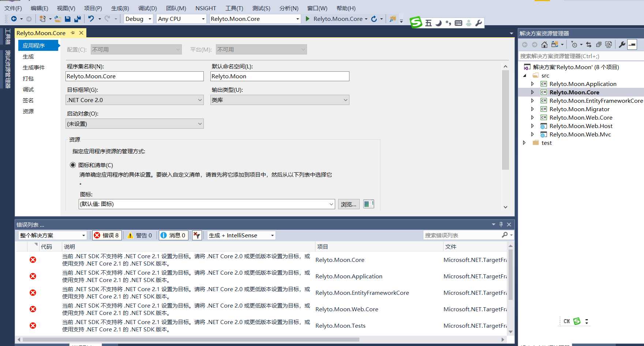The height and width of the screenshot is (346, 644).
Task: Click the Solution Explorer search box
Action: (x=581, y=56)
